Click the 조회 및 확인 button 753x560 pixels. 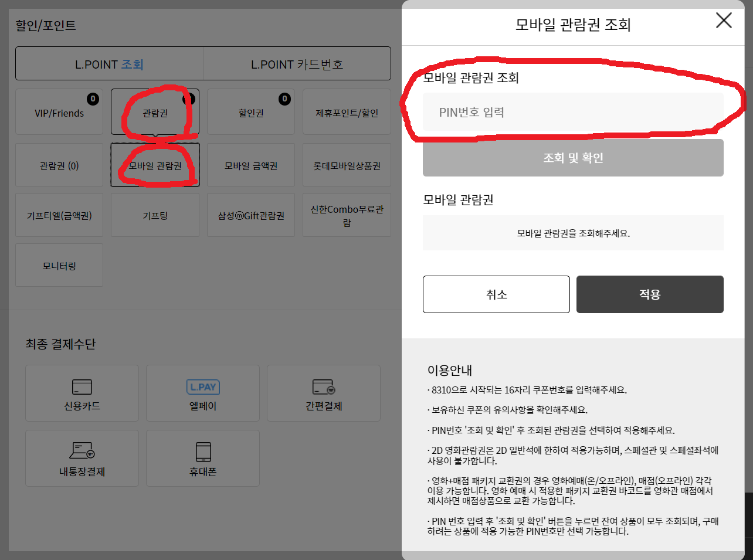coord(573,158)
